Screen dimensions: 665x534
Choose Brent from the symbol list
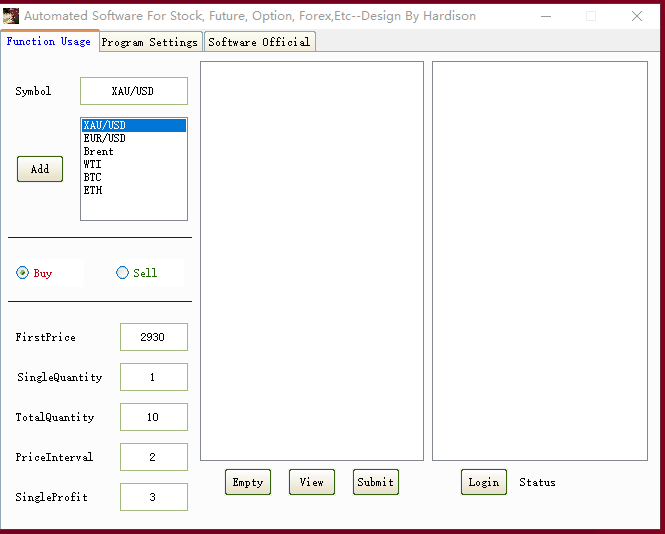[x=99, y=151]
